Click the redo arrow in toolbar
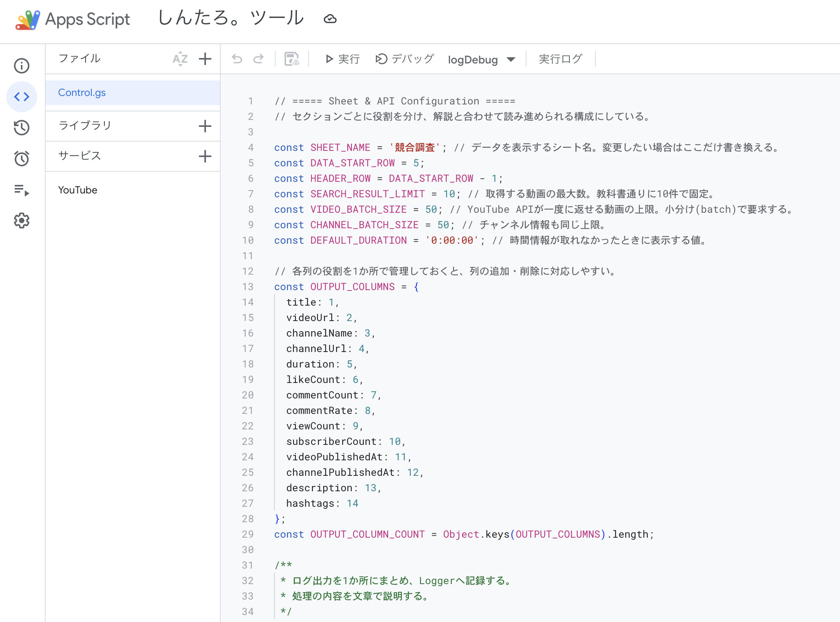Screen dimensions: 840x622 (x=259, y=59)
